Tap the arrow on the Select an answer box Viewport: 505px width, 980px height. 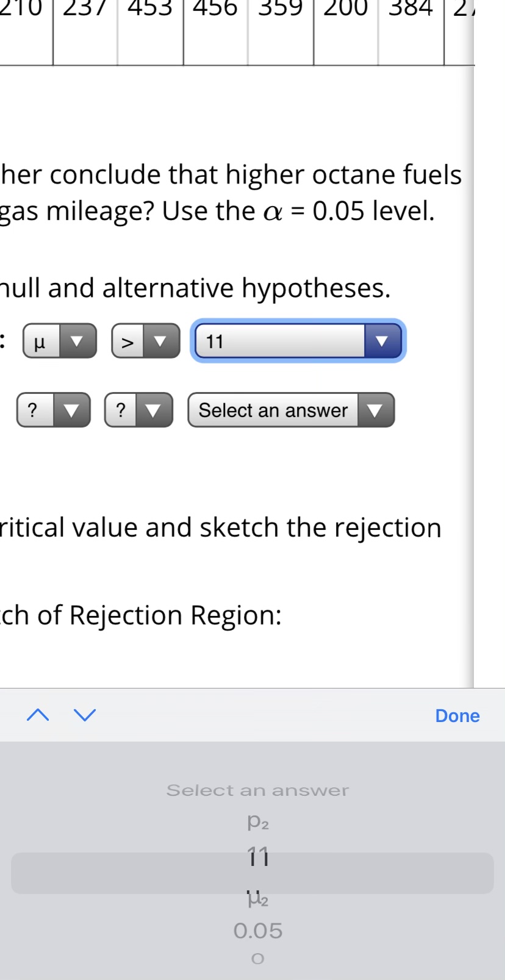tap(374, 410)
